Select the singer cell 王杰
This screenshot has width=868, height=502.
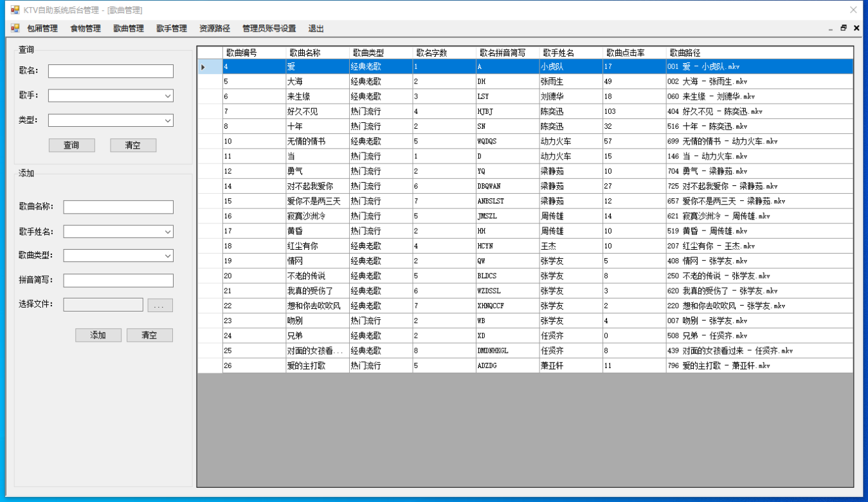[571, 246]
